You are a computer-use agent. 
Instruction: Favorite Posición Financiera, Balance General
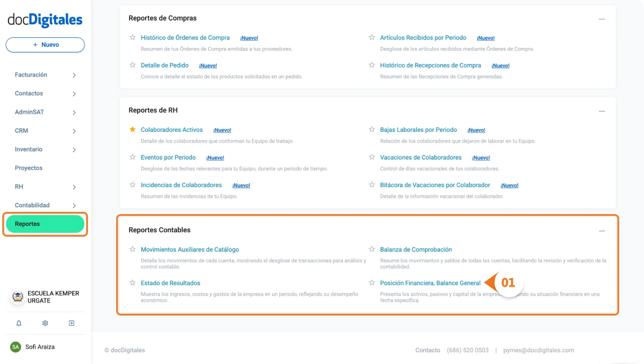click(372, 283)
